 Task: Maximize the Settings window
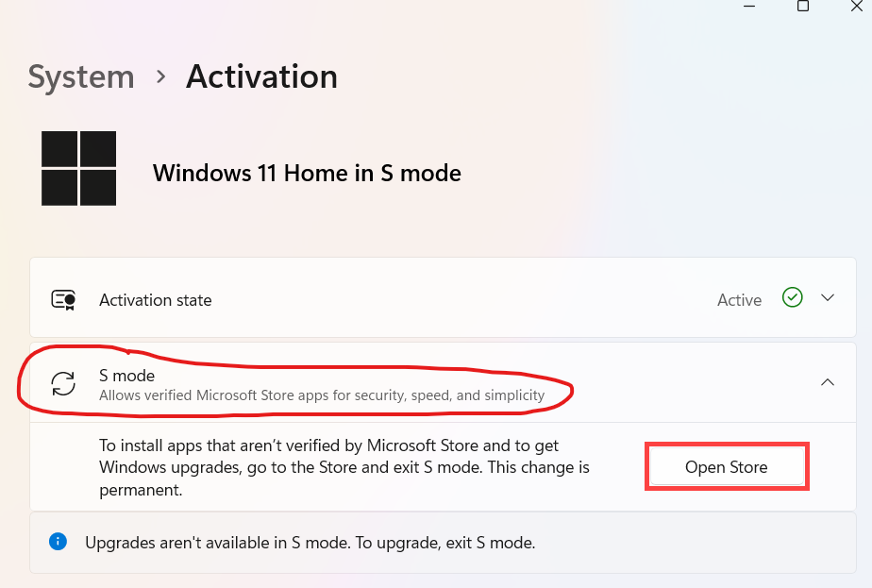803,6
